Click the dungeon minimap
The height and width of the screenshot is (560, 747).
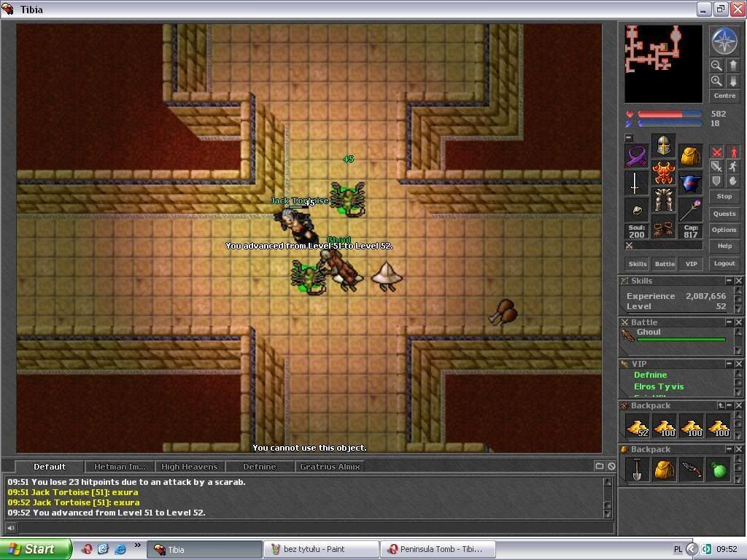click(663, 64)
